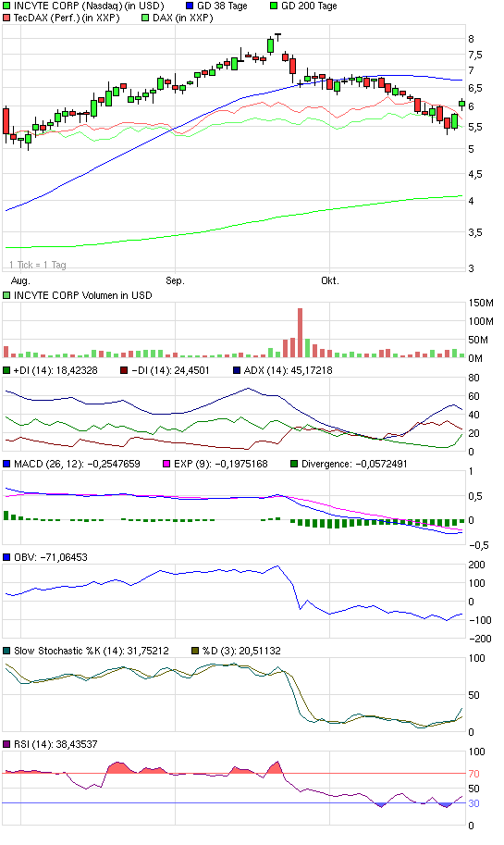The image size is (504, 845).
Task: Click the 'Sep.' date axis label
Action: pos(175,280)
